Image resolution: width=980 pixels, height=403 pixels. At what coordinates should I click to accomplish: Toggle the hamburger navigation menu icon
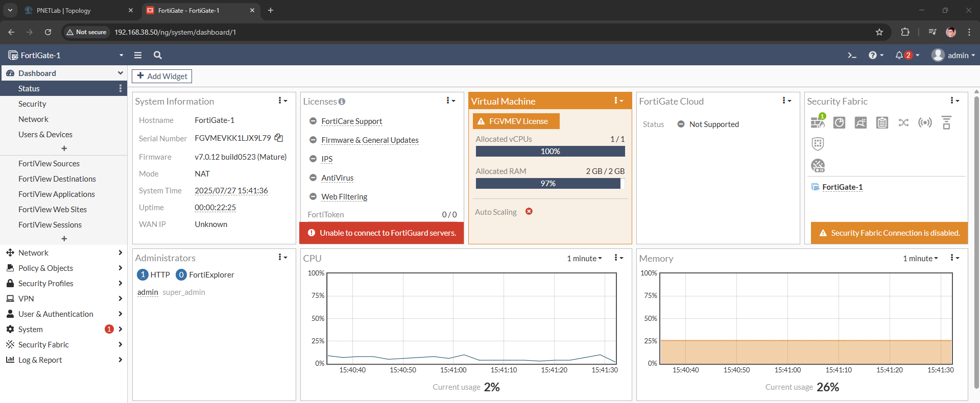[x=138, y=55]
